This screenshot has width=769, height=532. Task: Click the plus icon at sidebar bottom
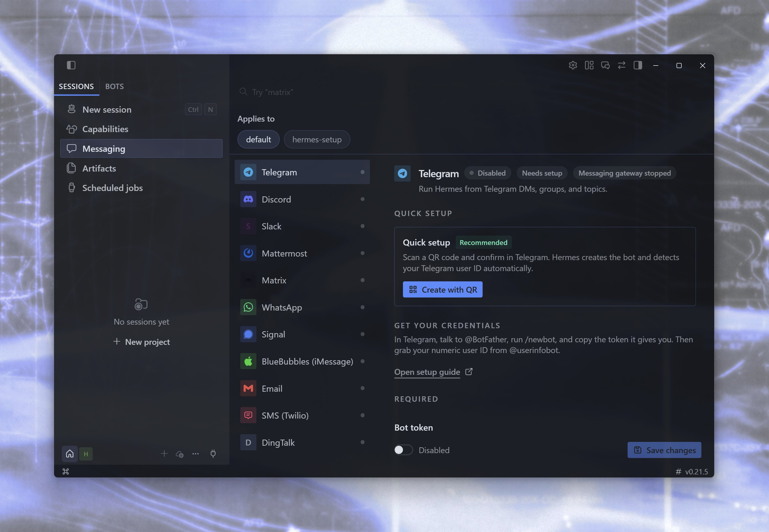point(164,453)
